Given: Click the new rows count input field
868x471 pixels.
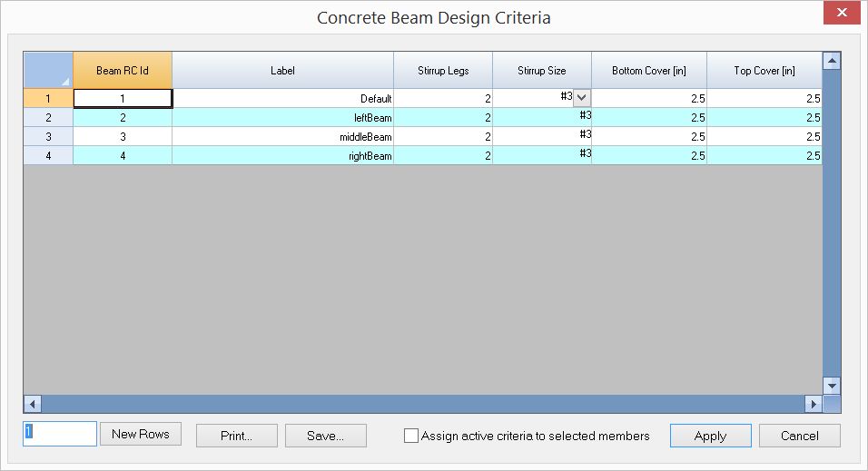Looking at the screenshot, I should (x=60, y=434).
